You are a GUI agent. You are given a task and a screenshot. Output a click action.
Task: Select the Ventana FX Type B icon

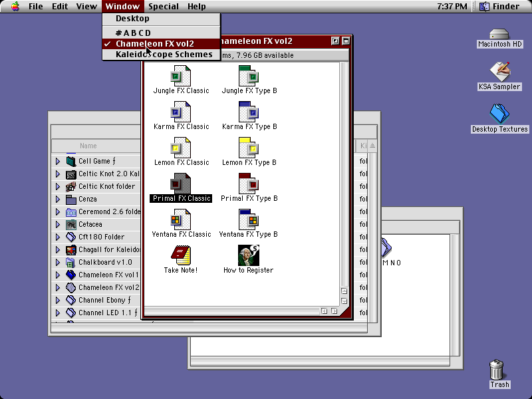click(x=249, y=219)
